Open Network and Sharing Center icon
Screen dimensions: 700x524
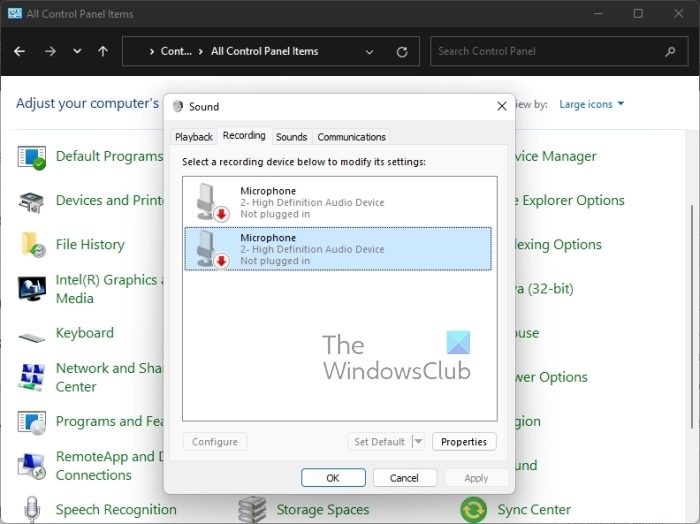tap(32, 377)
